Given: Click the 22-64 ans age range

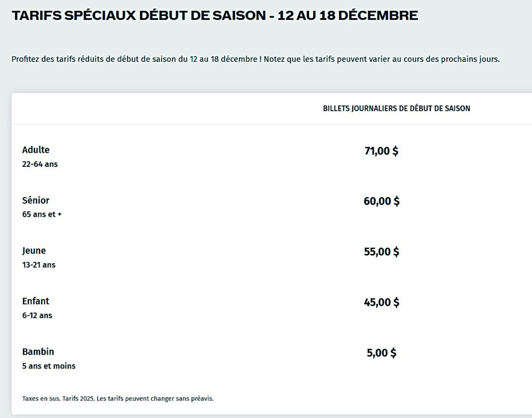Looking at the screenshot, I should point(40,164).
